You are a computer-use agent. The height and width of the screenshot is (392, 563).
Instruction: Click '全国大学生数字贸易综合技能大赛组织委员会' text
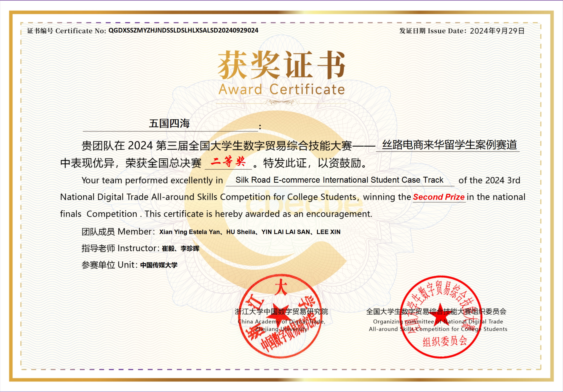click(x=436, y=311)
